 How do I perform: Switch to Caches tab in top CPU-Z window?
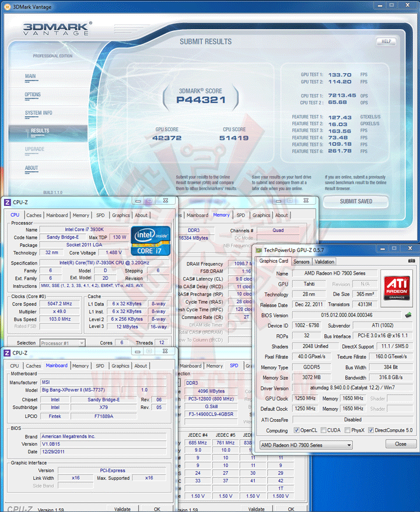click(34, 215)
